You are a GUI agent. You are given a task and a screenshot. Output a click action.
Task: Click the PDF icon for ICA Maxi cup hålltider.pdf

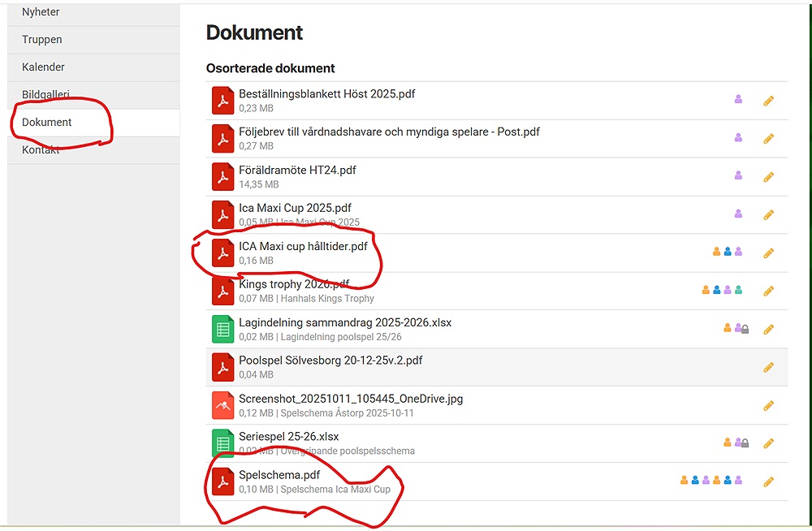222,253
